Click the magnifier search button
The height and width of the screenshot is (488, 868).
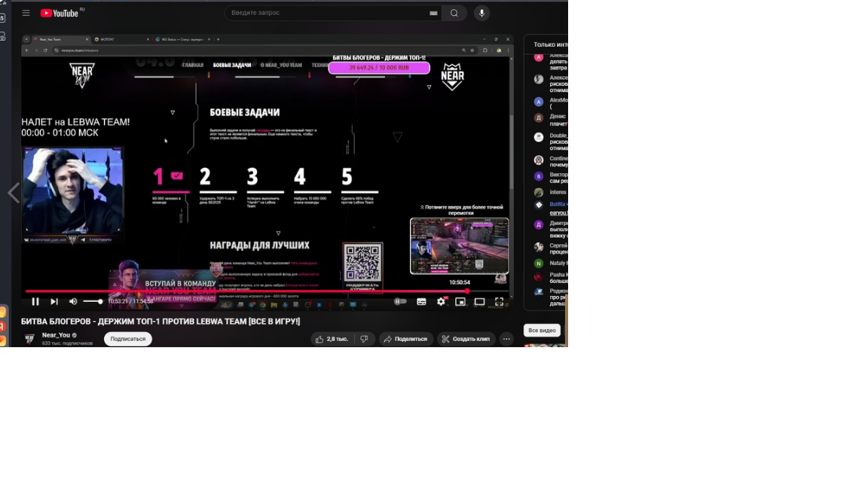(x=454, y=14)
